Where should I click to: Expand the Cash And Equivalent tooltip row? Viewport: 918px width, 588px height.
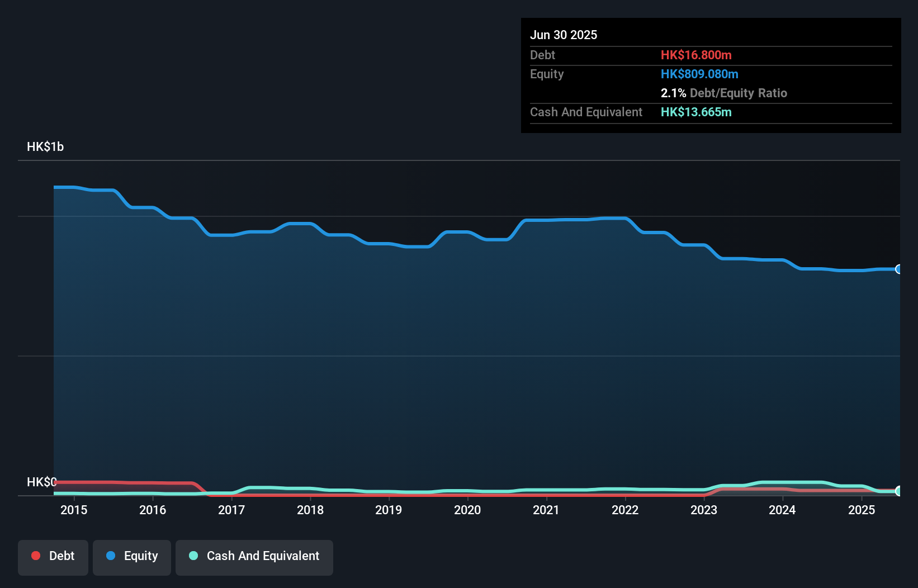coord(586,112)
